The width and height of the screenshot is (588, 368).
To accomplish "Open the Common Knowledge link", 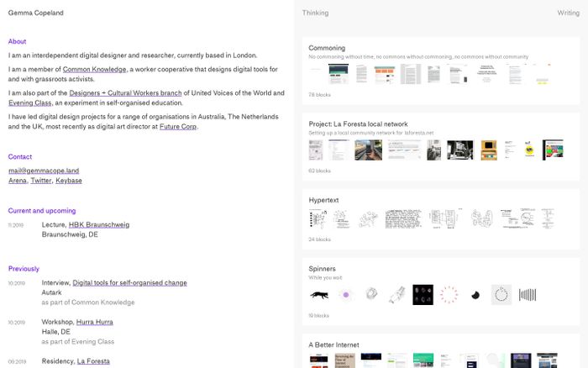I will (95, 69).
